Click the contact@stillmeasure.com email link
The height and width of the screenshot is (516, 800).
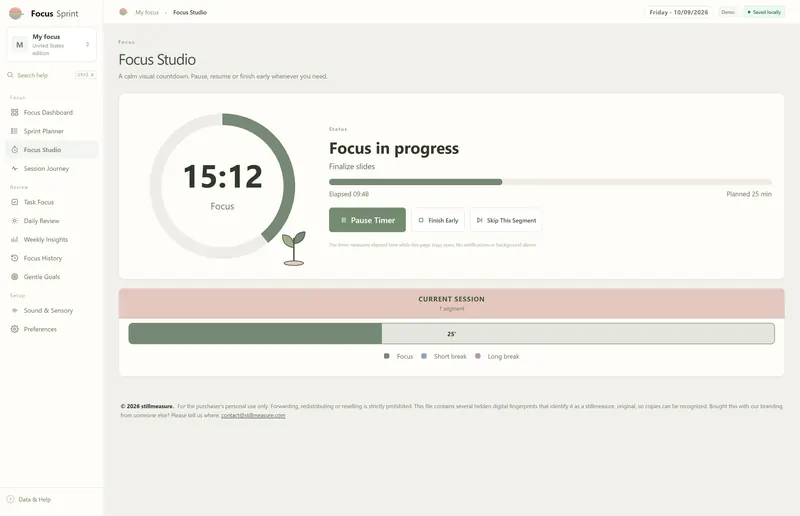click(x=253, y=415)
